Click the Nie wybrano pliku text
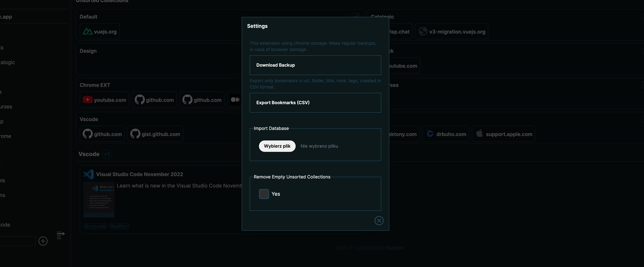The image size is (644, 267). pyautogui.click(x=319, y=146)
